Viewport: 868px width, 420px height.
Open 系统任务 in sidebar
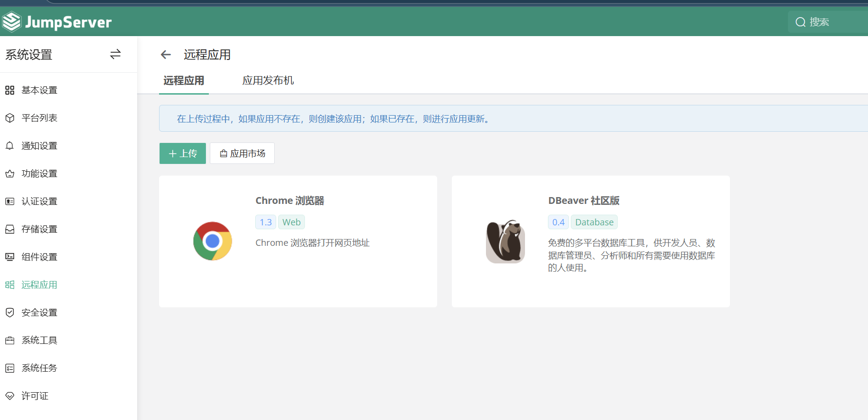point(39,368)
